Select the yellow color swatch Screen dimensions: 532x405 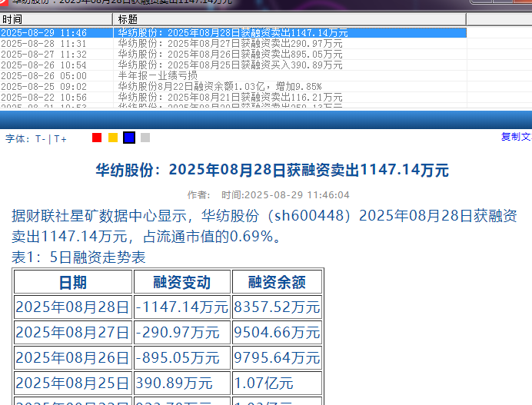(113, 138)
